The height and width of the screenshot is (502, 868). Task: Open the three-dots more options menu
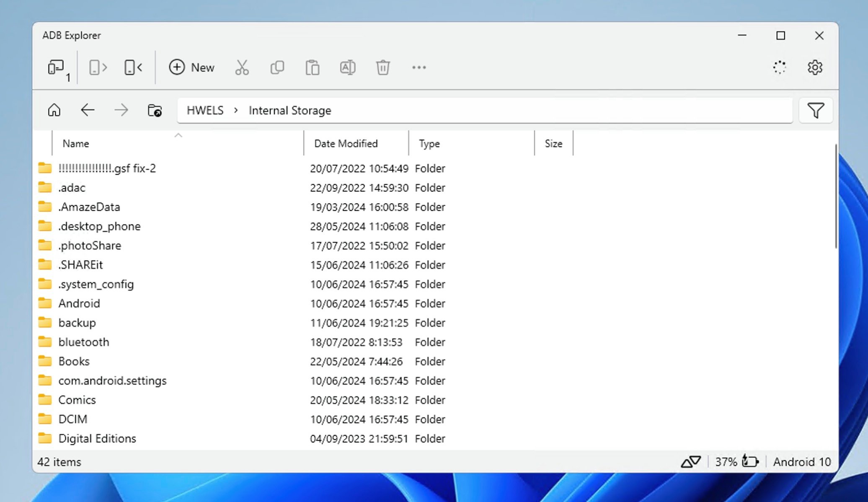pos(418,67)
